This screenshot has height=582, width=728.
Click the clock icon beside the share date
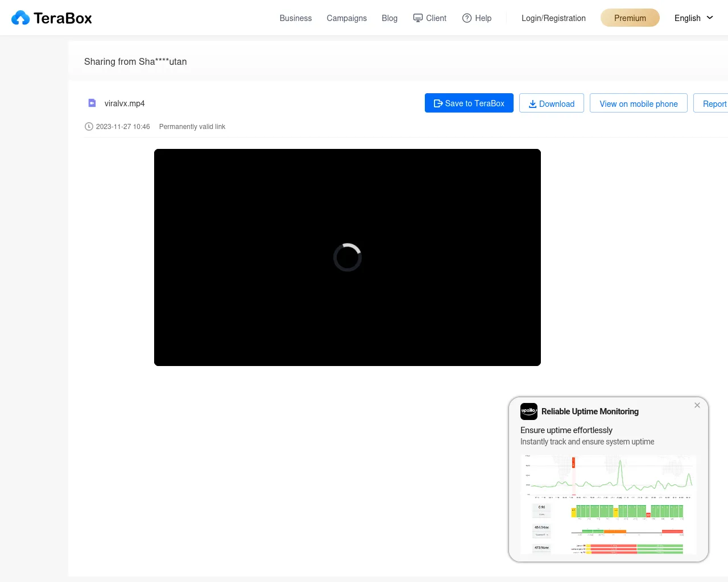pyautogui.click(x=89, y=127)
